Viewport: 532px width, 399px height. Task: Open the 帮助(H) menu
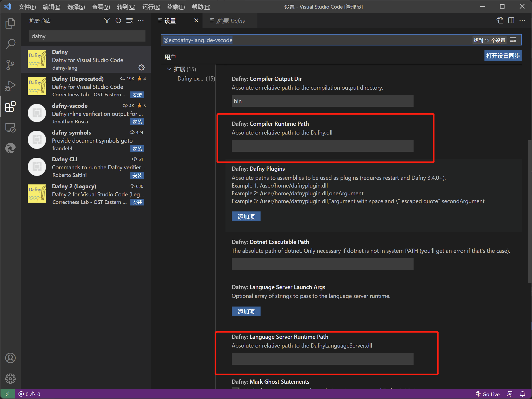[201, 7]
